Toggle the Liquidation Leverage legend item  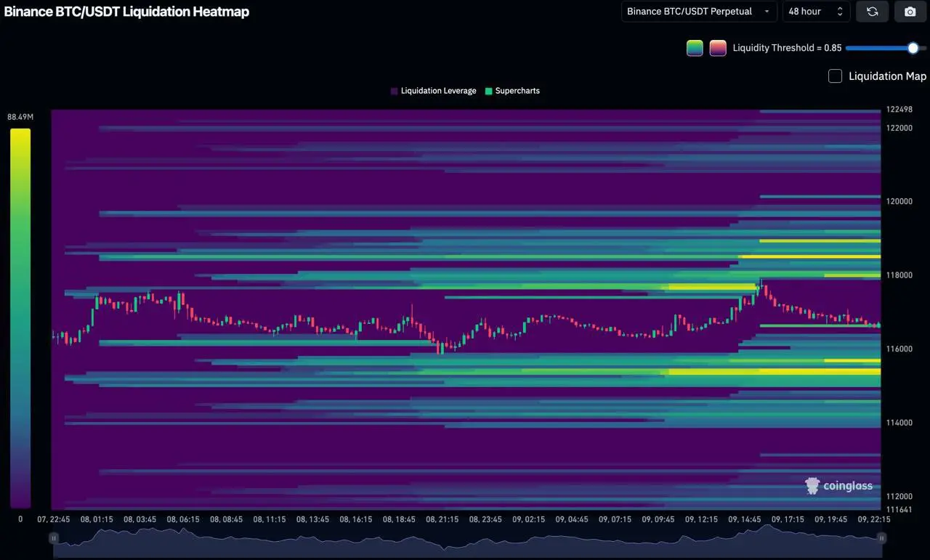(434, 91)
